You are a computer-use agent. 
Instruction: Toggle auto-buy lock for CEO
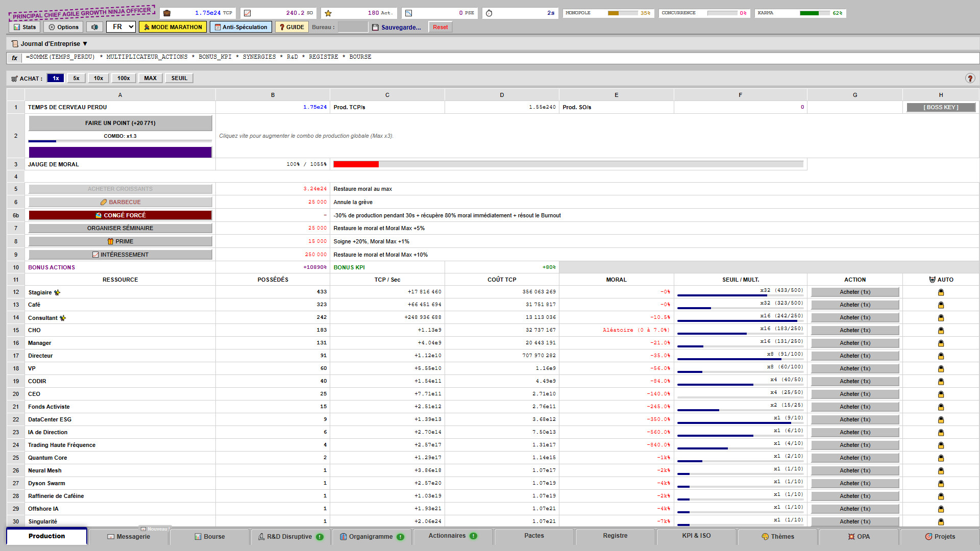(x=941, y=394)
